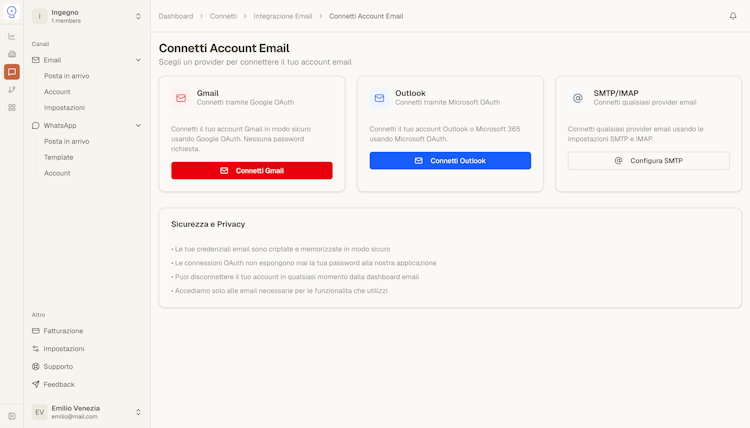Viewport: 750px width, 428px height.
Task: Open the Ingegno workspace switcher
Action: tap(87, 16)
